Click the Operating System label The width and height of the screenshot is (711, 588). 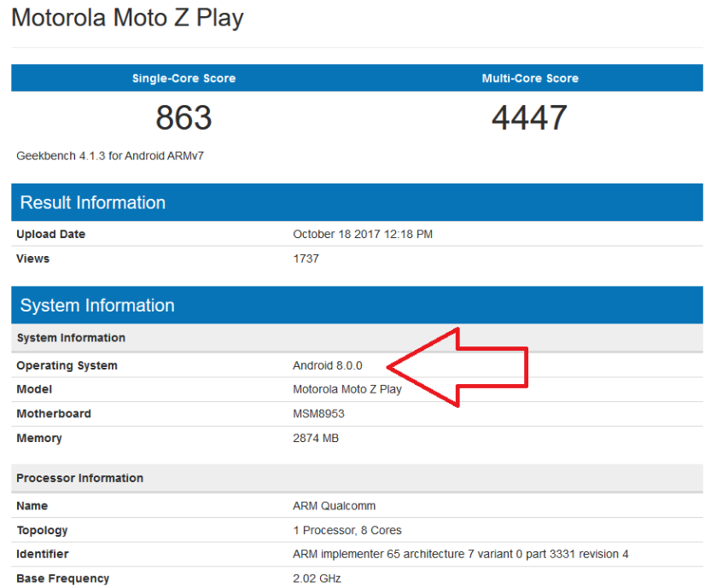click(67, 365)
